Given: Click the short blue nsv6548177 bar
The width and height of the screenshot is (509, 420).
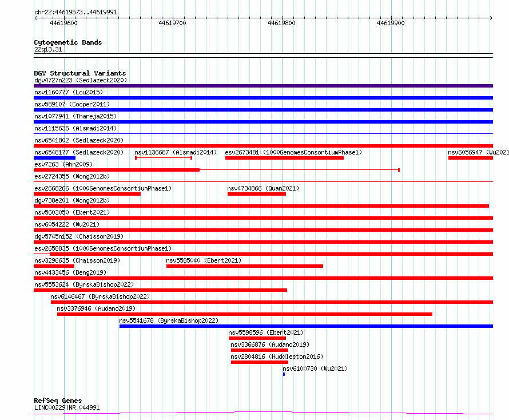Looking at the screenshot, I should tap(54, 158).
